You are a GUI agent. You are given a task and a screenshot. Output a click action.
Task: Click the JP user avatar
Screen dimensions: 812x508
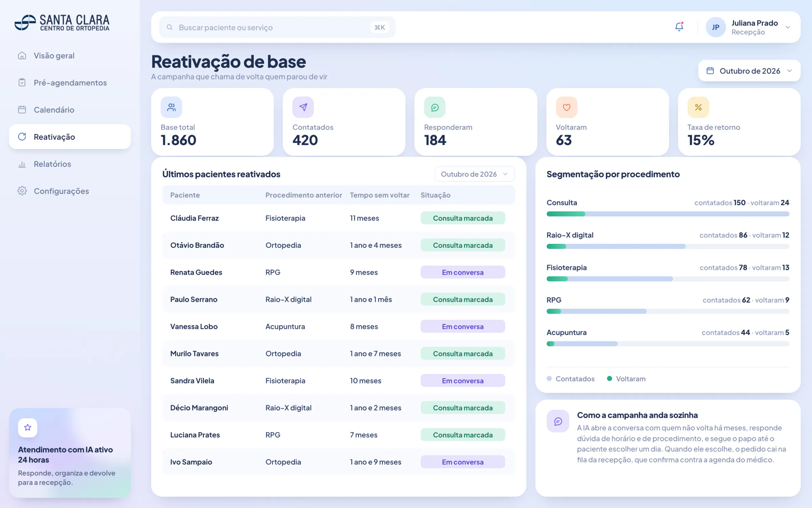pyautogui.click(x=715, y=27)
